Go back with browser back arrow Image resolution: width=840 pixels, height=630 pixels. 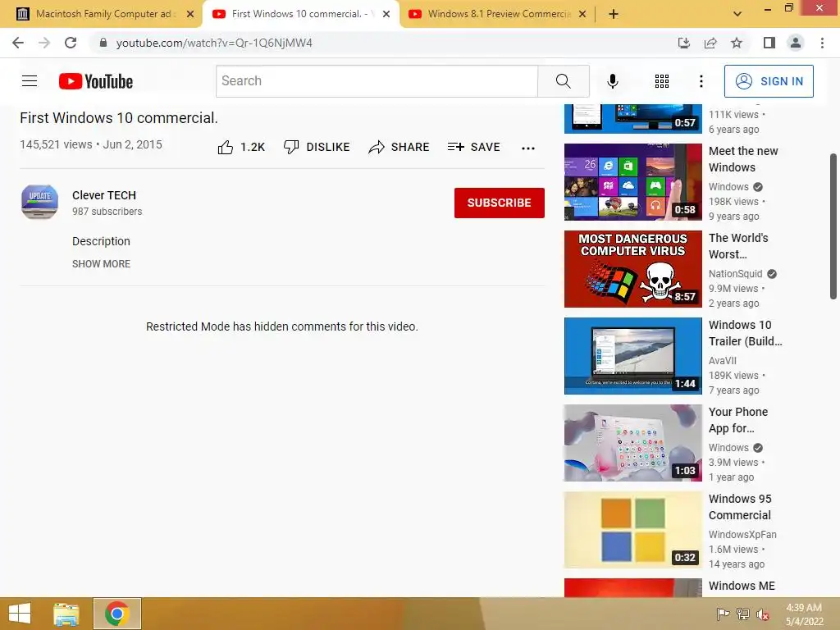18,43
